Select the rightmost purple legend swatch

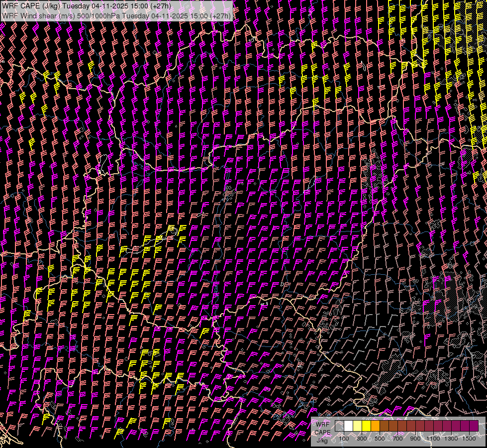[474, 426]
